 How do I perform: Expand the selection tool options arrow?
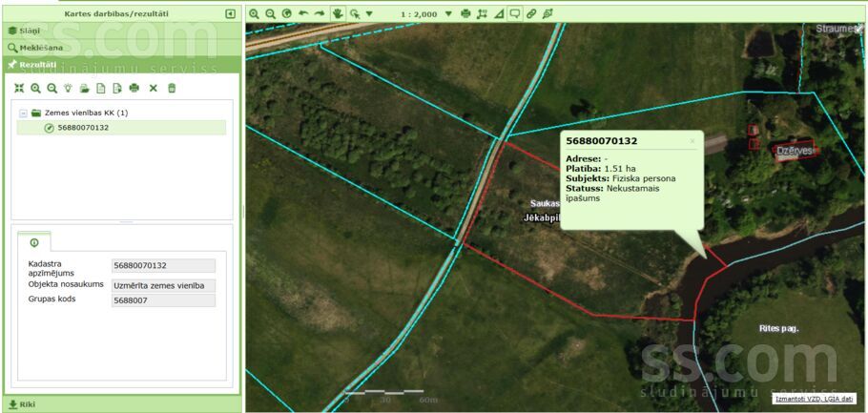369,14
